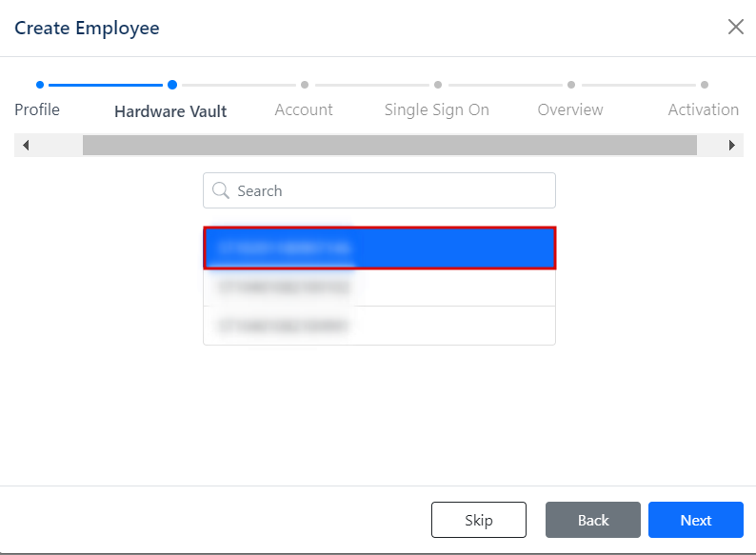Select the Overview step dot
756x555 pixels.
pyautogui.click(x=571, y=85)
